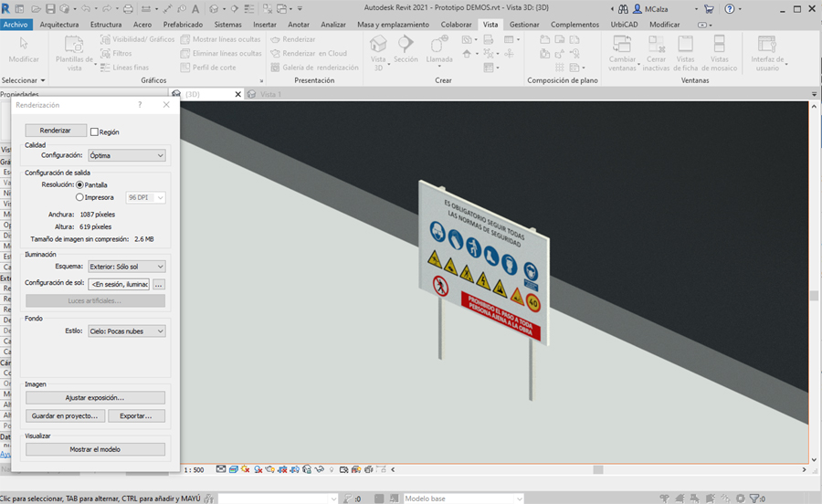Click the Cerrar inactivas icon

click(x=656, y=45)
